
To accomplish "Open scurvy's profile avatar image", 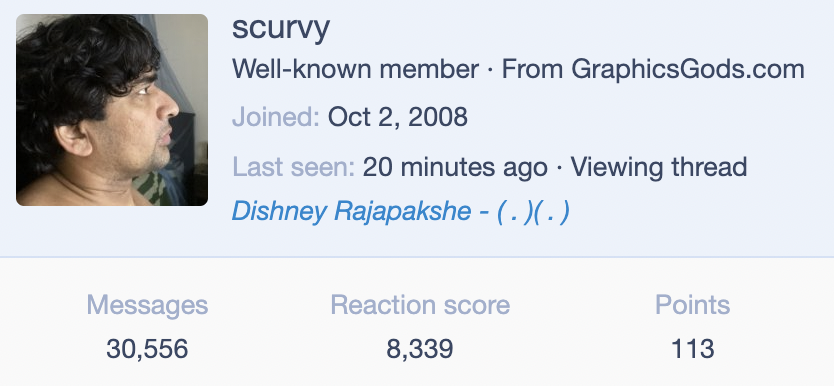I will tap(112, 110).
